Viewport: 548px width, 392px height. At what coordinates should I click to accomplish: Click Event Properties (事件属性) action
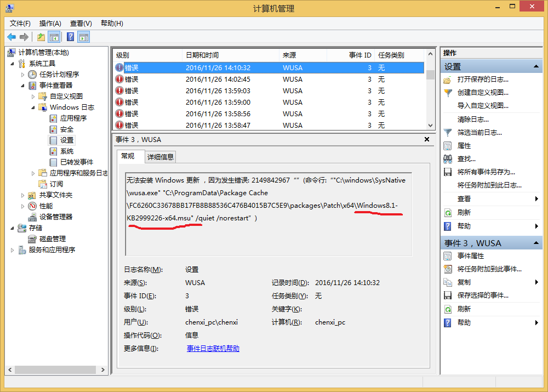[x=470, y=256]
